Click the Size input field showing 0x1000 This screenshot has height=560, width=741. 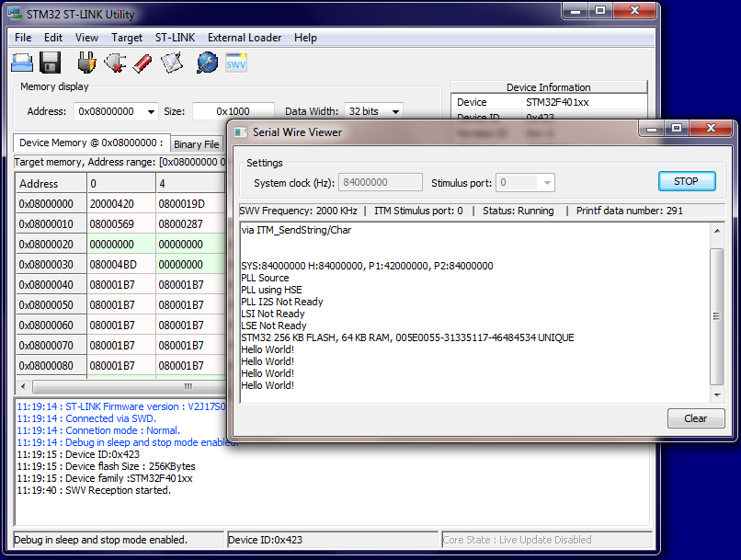pos(233,111)
